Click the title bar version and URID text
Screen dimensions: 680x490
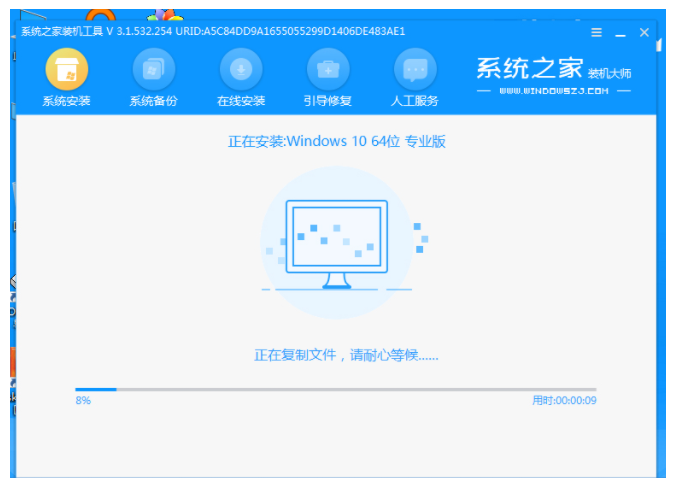point(214,31)
